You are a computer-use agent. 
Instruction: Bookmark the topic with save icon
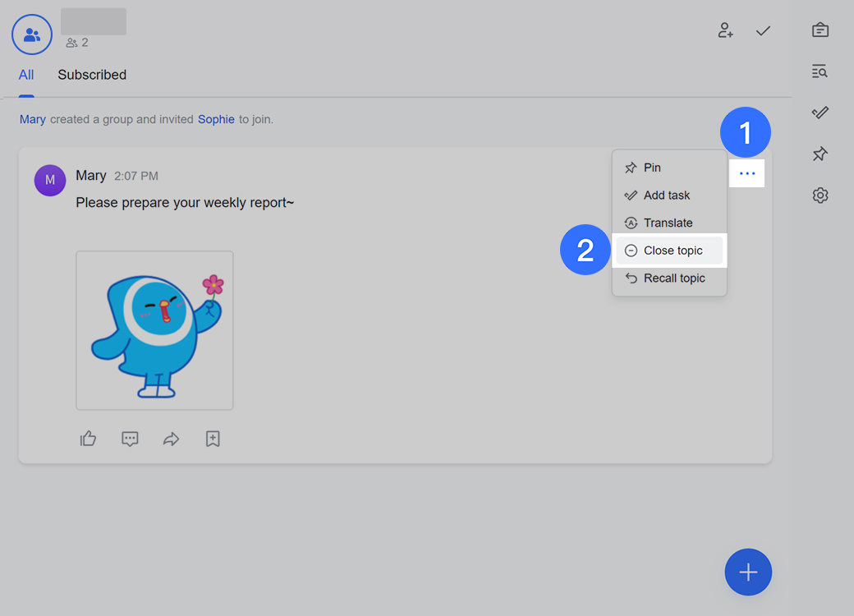click(x=213, y=439)
